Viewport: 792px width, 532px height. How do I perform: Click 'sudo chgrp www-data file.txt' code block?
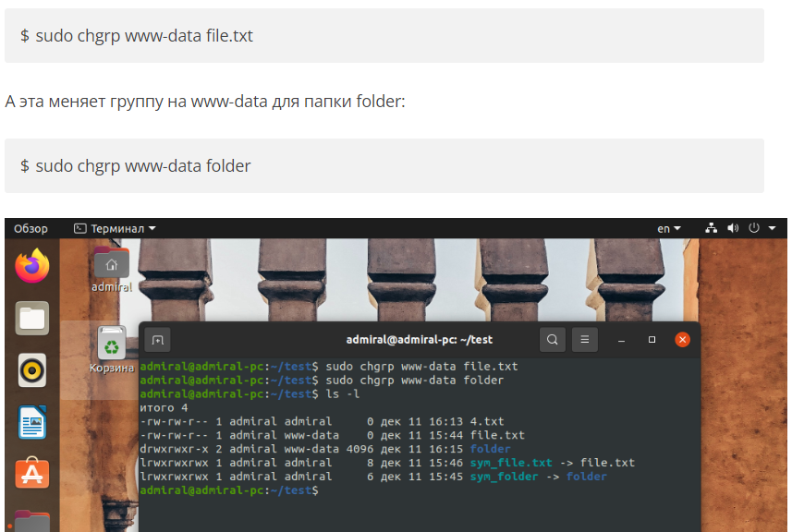point(384,36)
